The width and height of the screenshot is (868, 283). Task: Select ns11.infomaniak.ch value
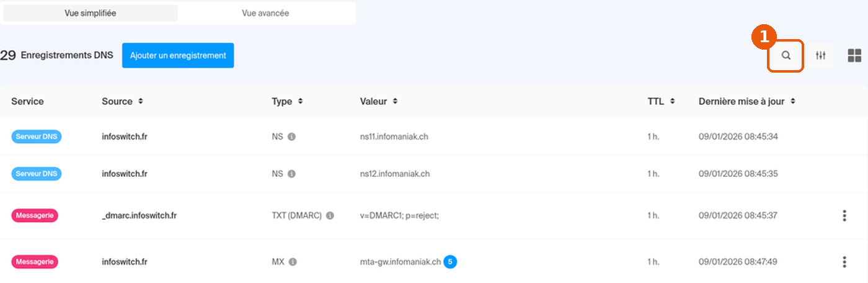394,137
